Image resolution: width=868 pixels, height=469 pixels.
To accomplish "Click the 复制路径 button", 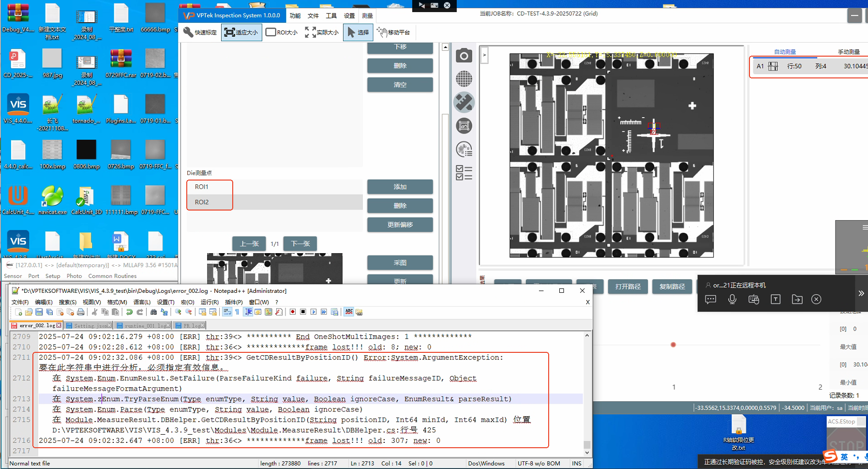I will pyautogui.click(x=672, y=287).
